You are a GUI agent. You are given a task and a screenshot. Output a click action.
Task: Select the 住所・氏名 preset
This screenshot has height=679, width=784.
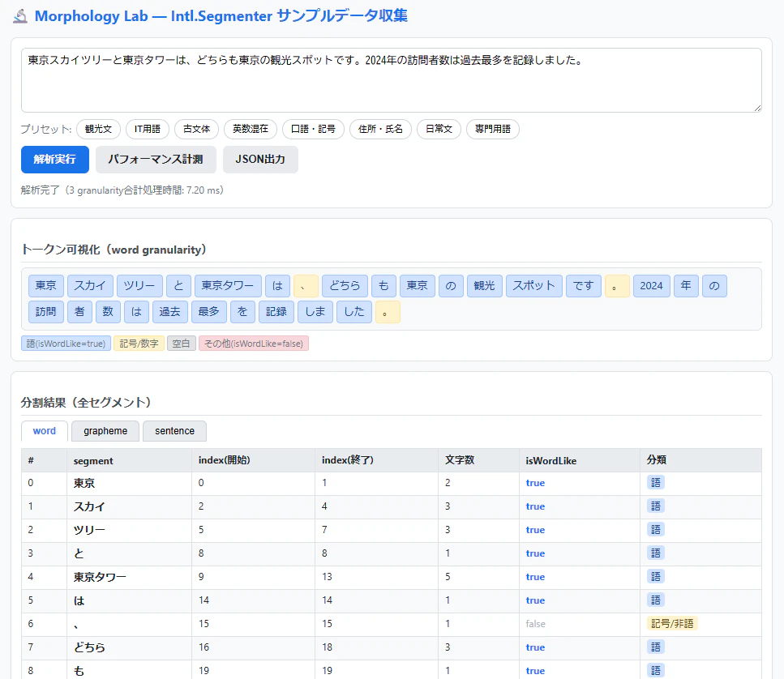click(x=380, y=129)
